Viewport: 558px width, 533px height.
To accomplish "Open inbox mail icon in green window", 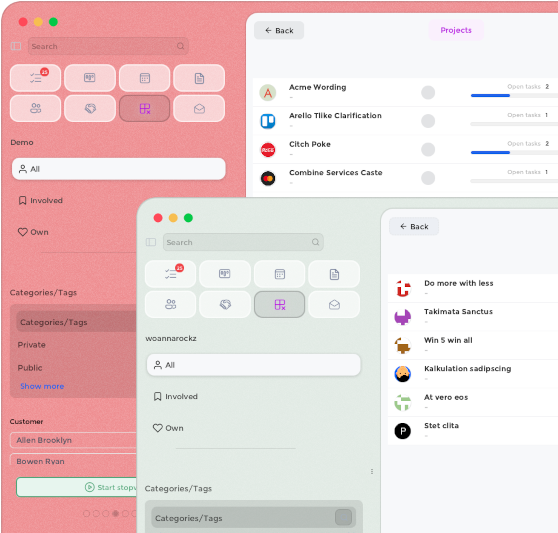I will click(x=334, y=304).
